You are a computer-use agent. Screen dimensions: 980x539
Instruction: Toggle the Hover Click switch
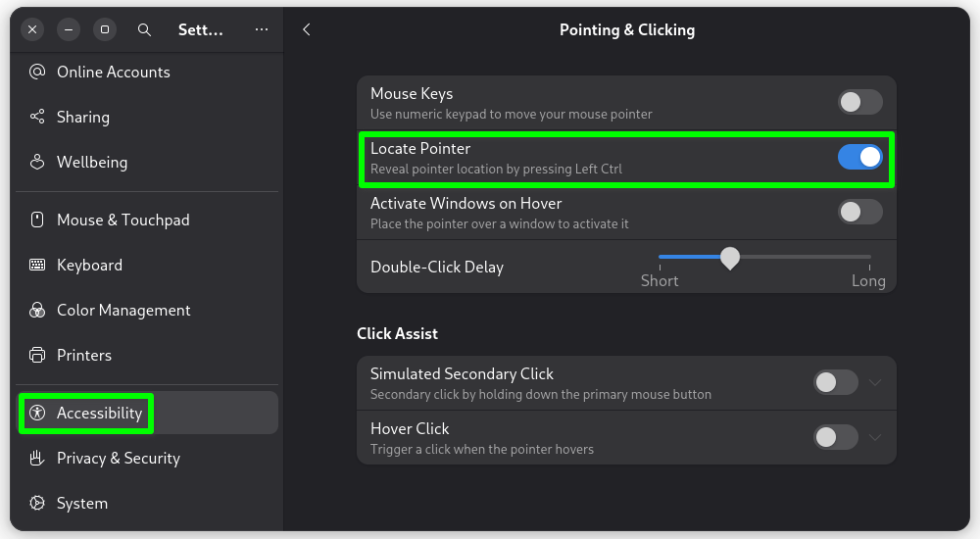click(836, 437)
